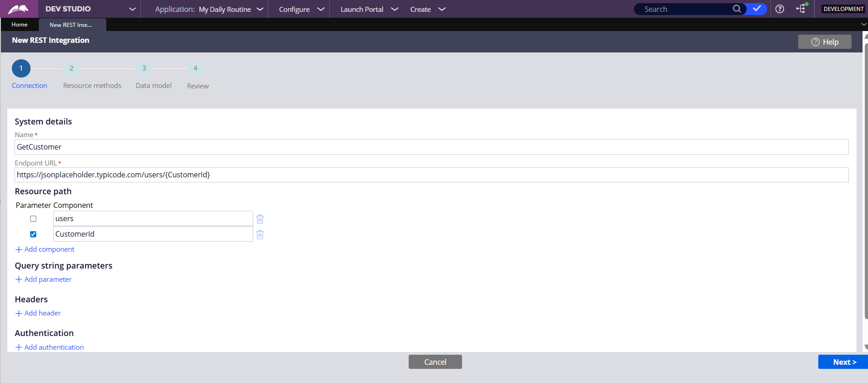Click the Pega logo icon
The width and height of the screenshot is (868, 383).
(x=18, y=9)
